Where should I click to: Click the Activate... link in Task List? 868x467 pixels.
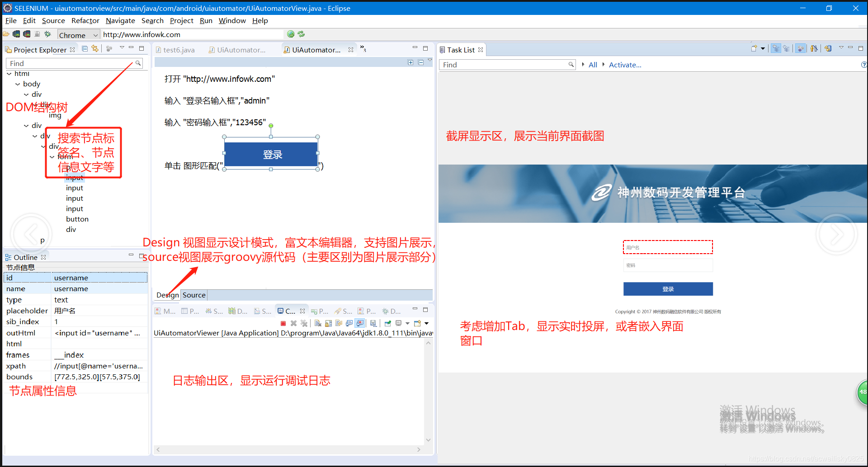[x=625, y=65]
